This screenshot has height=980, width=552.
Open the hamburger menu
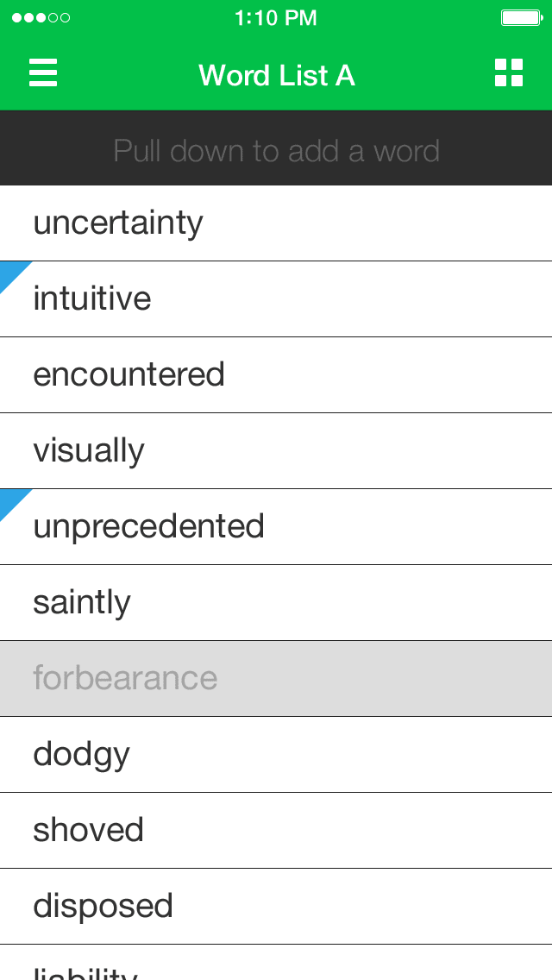coord(43,73)
